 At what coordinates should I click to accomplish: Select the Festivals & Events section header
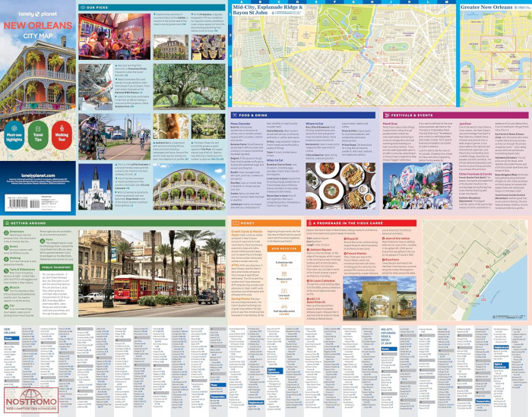[x=456, y=115]
